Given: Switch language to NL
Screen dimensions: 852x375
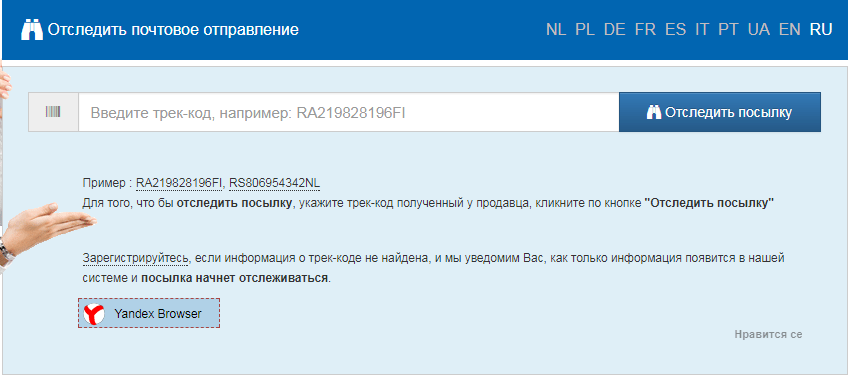Looking at the screenshot, I should point(556,29).
